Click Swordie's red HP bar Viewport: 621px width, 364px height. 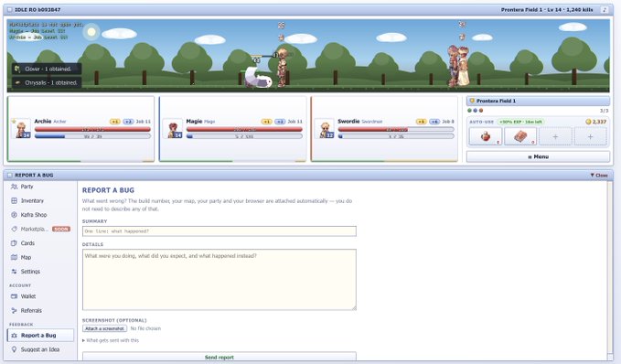pos(396,129)
